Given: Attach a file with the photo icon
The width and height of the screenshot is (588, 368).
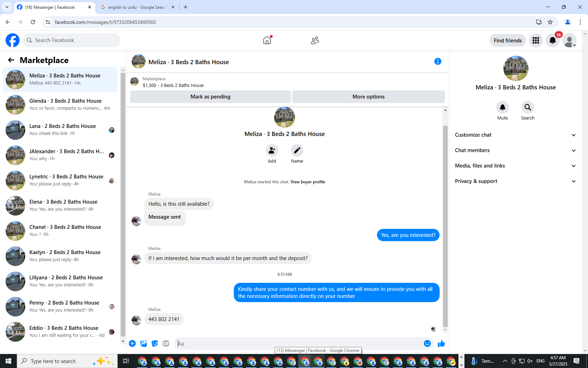Looking at the screenshot, I should click(143, 343).
